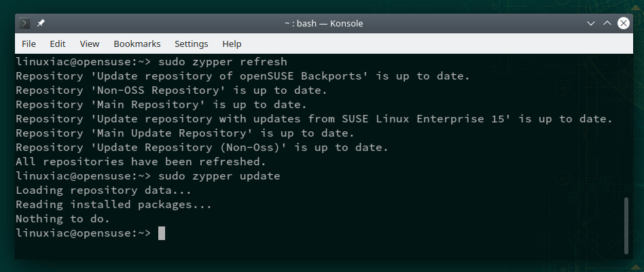Image resolution: width=644 pixels, height=272 pixels.
Task: Minimize the Konsole window
Action: pyautogui.click(x=590, y=23)
